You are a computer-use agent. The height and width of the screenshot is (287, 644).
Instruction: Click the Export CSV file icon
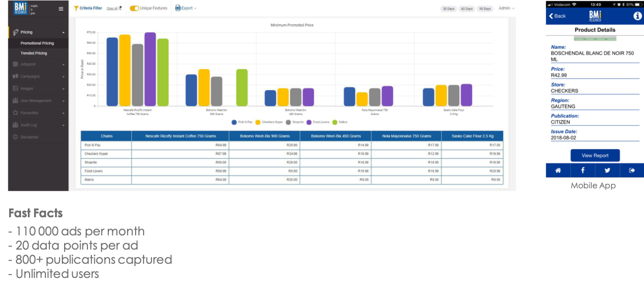click(x=178, y=8)
